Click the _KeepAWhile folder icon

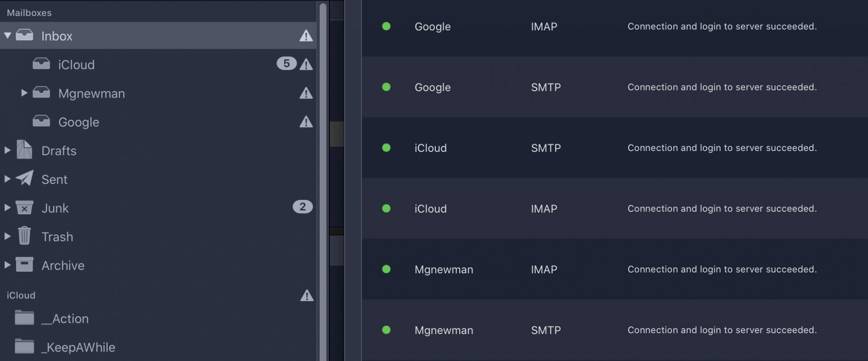24,346
